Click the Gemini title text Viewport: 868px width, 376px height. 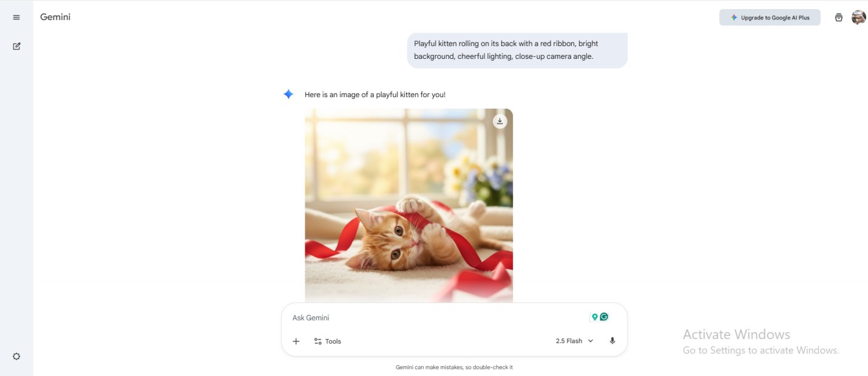click(x=55, y=17)
